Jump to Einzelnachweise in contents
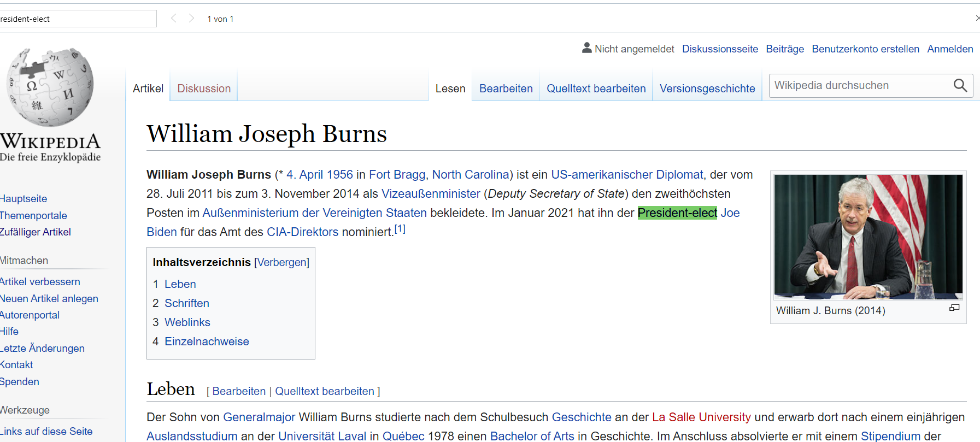This screenshot has width=980, height=442. coord(207,341)
